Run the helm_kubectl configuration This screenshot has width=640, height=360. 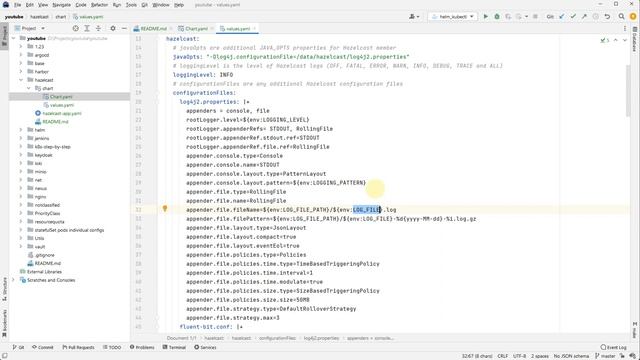click(485, 17)
